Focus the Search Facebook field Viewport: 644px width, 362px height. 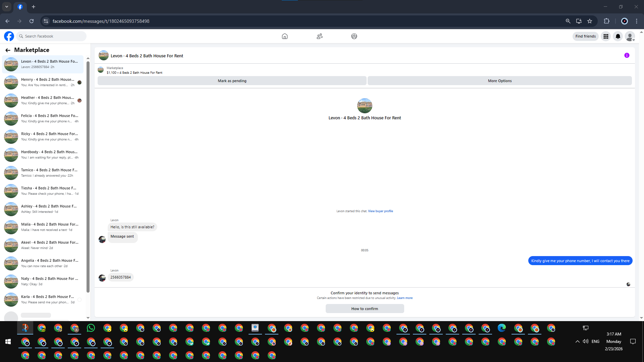[x=52, y=36]
